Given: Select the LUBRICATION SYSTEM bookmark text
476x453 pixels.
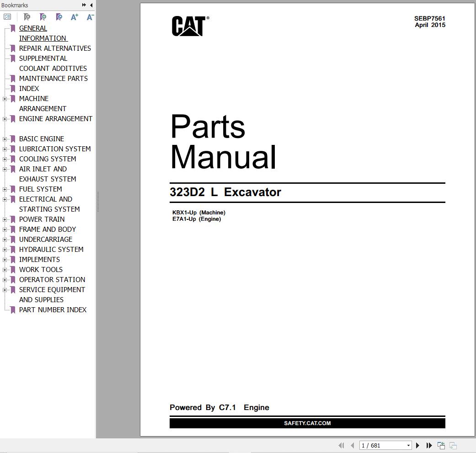Looking at the screenshot, I should pos(55,149).
